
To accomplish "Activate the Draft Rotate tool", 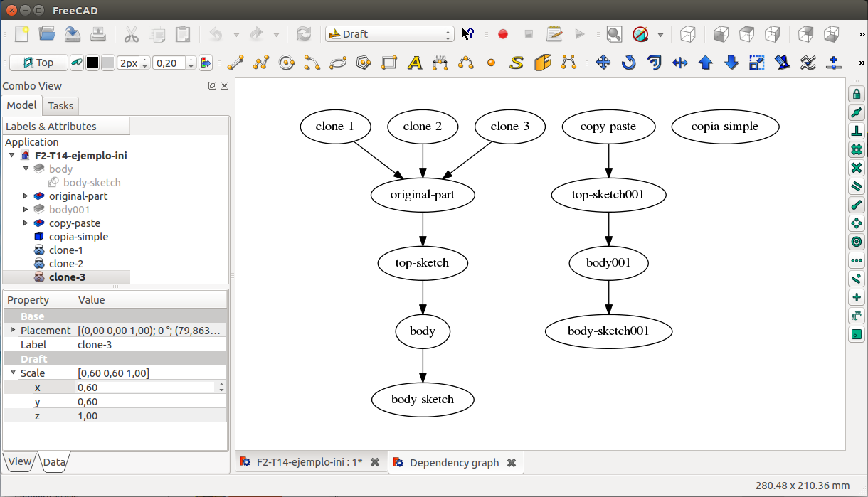I will (x=629, y=63).
